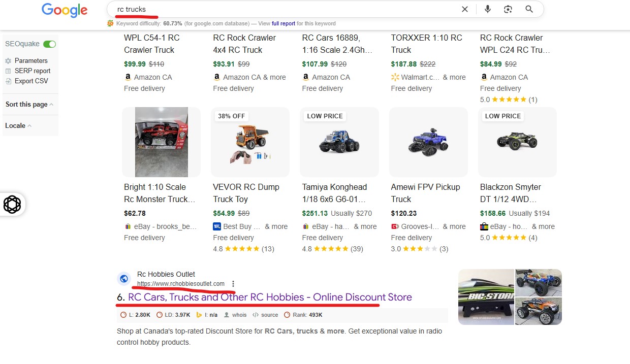Image resolution: width=630 pixels, height=364 pixels.
Task: Click the 4.8 star rating with (39) reviews
Action: (333, 249)
